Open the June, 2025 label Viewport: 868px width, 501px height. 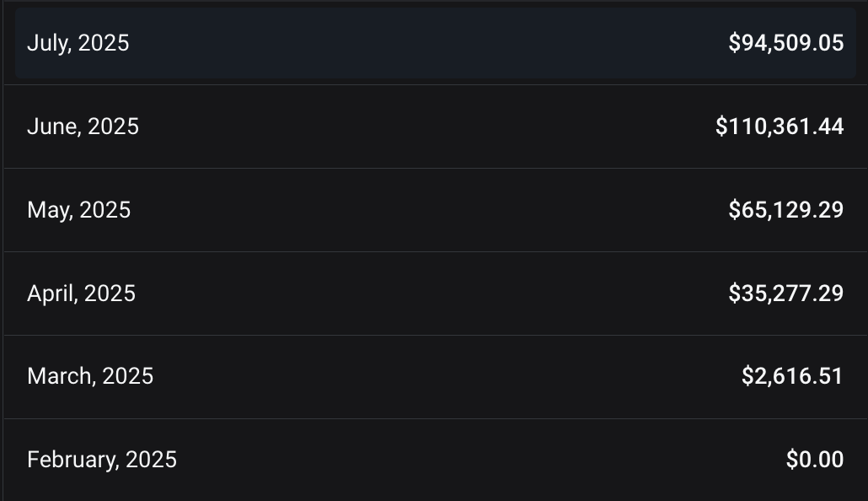coord(83,127)
